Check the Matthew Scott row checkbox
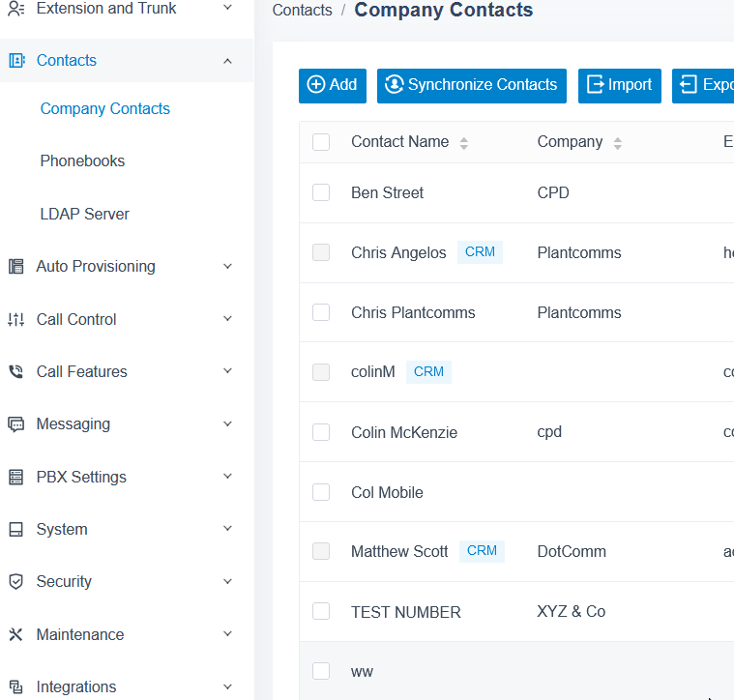Image resolution: width=734 pixels, height=700 pixels. coord(321,551)
